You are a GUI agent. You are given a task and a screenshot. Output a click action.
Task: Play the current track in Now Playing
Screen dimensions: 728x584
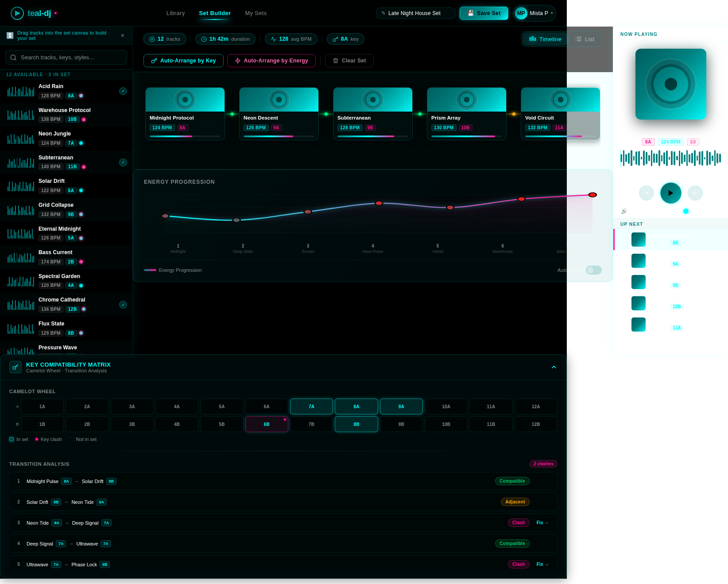[670, 193]
